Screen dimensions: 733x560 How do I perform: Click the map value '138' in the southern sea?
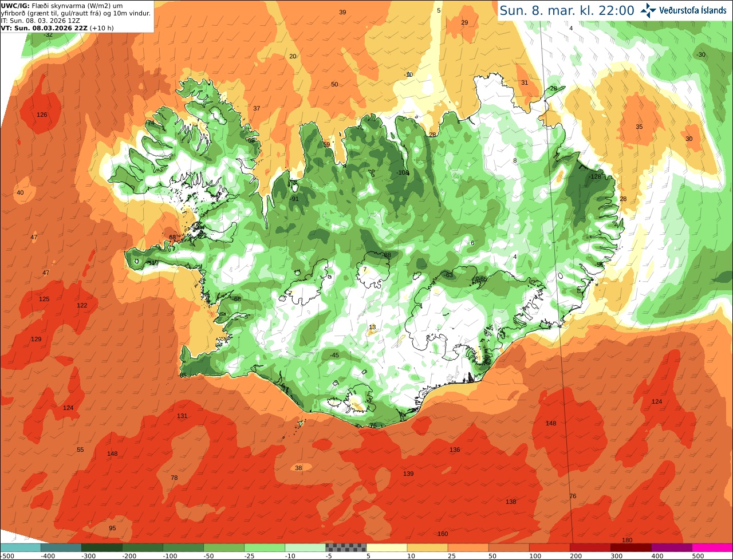511,502
